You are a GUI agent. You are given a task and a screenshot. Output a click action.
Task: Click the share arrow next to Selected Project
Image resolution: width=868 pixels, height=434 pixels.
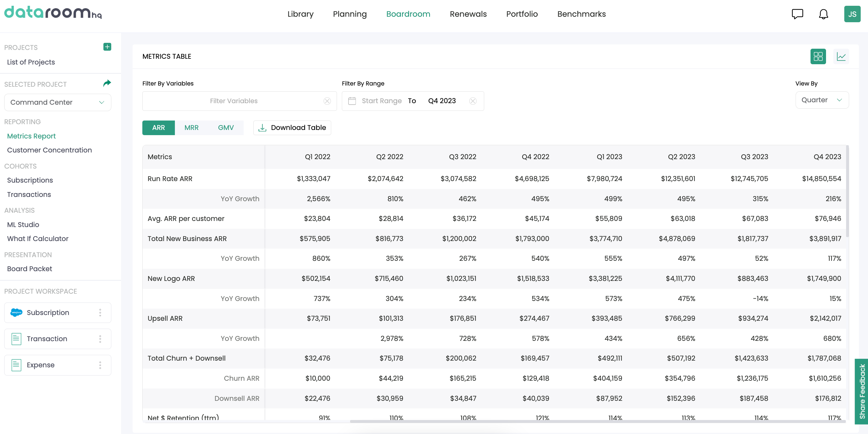point(107,83)
